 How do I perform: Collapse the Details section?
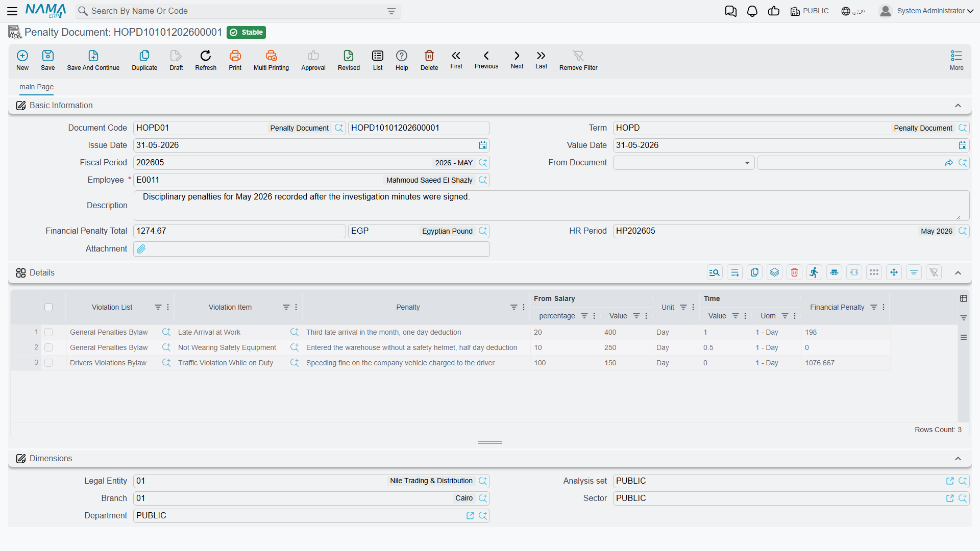point(958,273)
